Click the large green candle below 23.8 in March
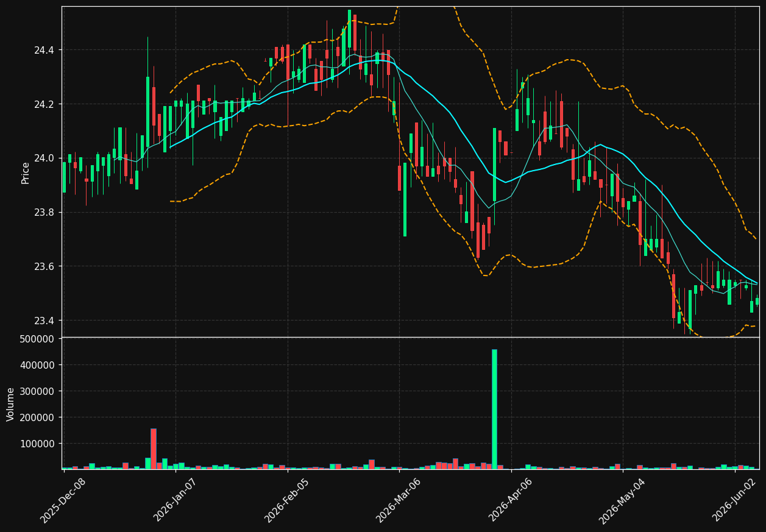This screenshot has height=532, width=766. 405,199
